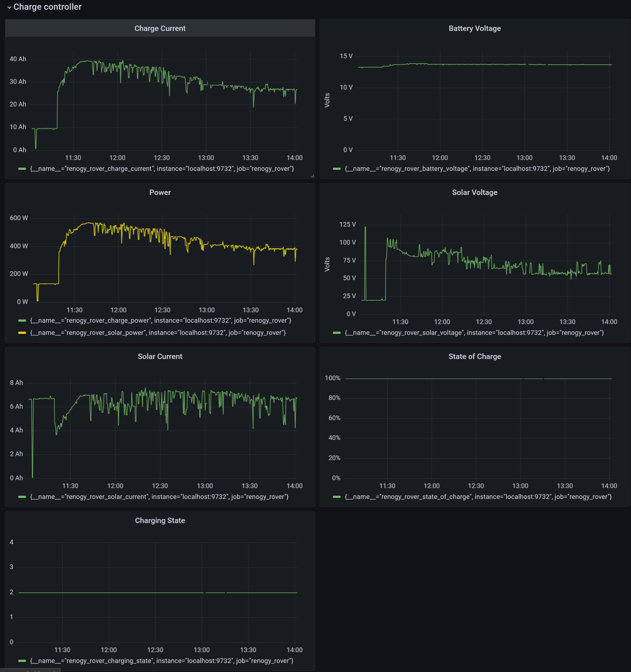Click the green renogy_rover_charge_power legend swatch
The image size is (631, 672).
coord(22,321)
